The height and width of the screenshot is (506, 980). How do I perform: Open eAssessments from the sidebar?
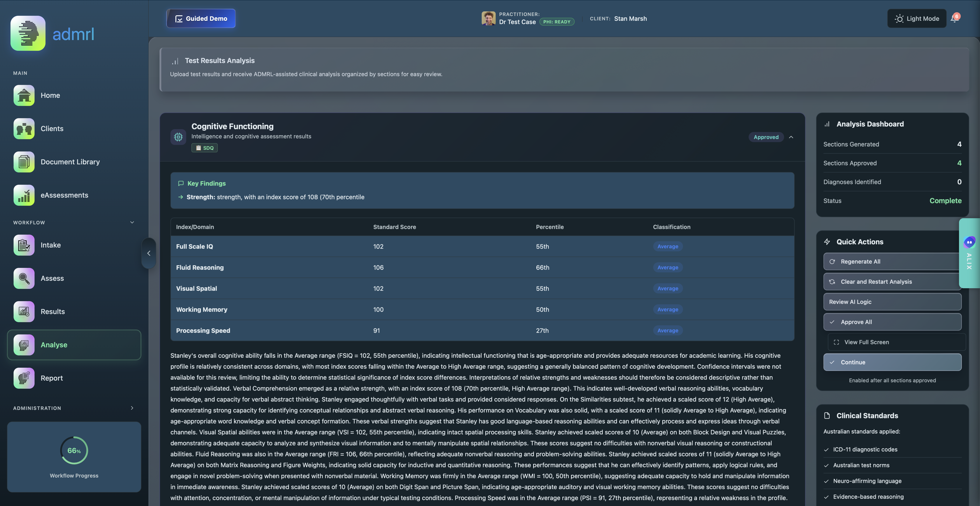pos(24,195)
